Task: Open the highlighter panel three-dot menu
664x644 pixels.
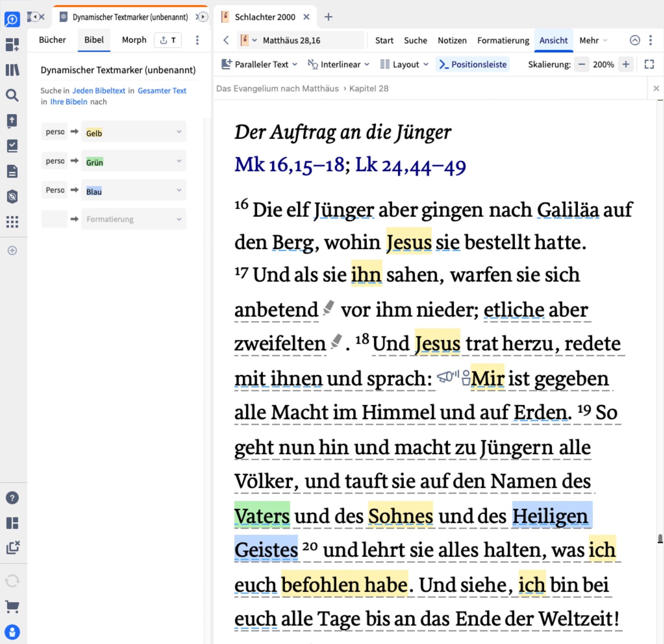Action: (x=197, y=40)
